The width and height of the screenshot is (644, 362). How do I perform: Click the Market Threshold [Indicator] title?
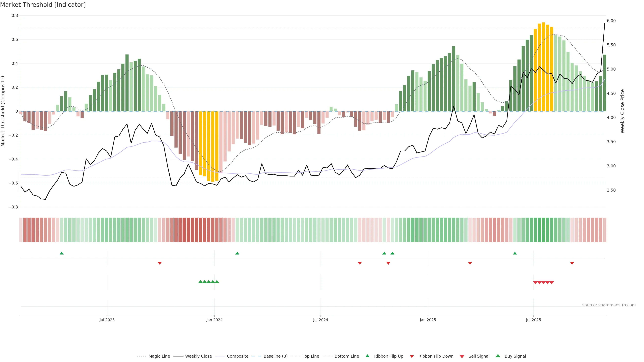click(x=43, y=5)
